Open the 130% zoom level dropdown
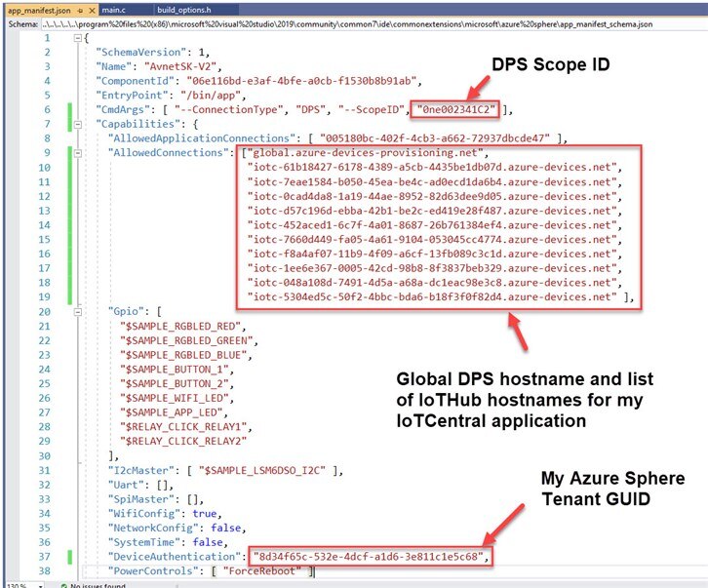 21,583
